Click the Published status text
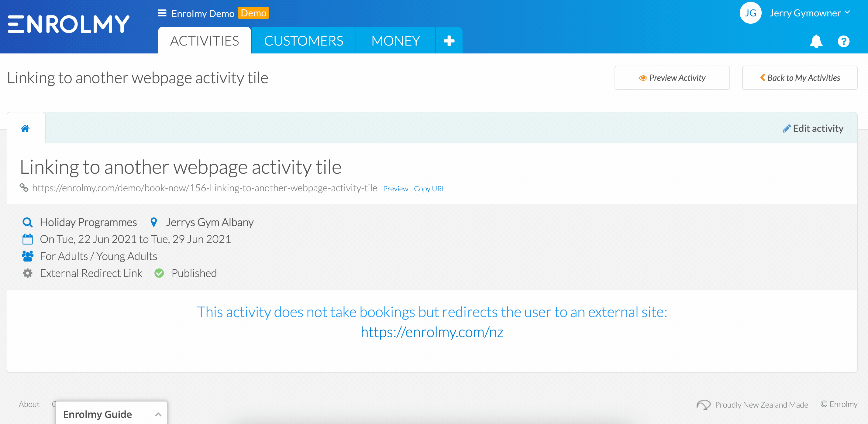The image size is (868, 424). point(194,273)
